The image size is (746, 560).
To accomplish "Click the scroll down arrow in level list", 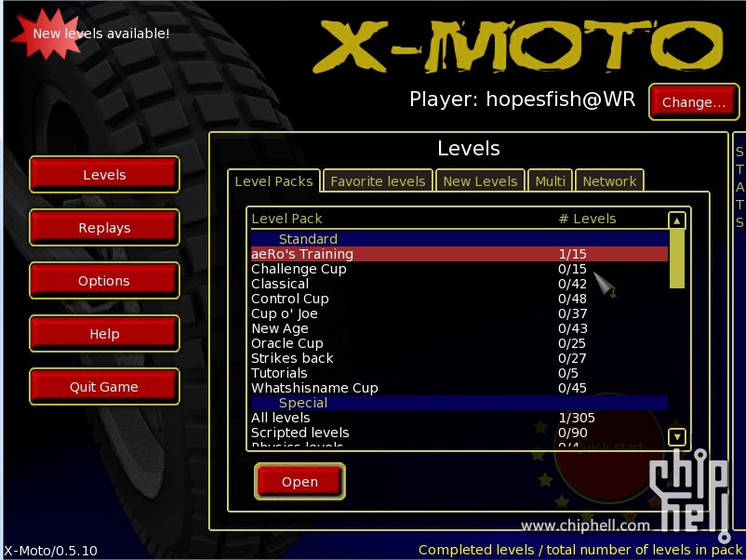I will 676,437.
